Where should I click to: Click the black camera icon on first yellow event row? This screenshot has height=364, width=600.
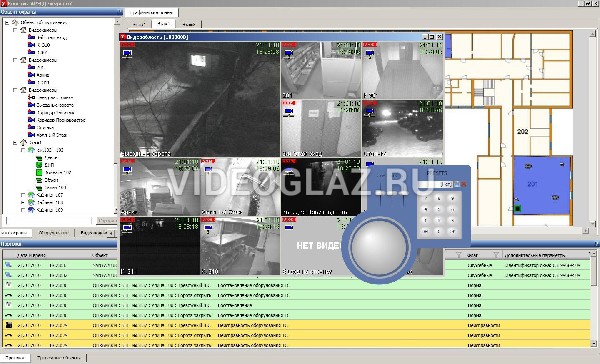pos(8,325)
